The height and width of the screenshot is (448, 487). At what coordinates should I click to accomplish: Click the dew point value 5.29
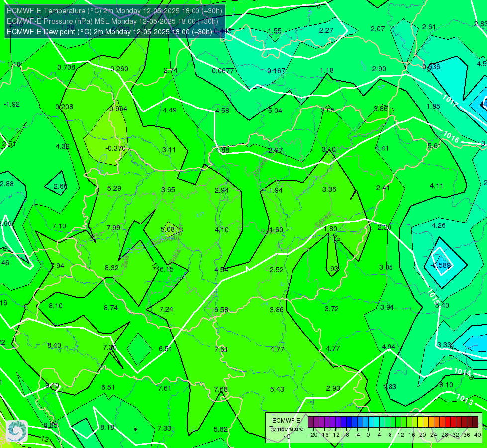114,188
